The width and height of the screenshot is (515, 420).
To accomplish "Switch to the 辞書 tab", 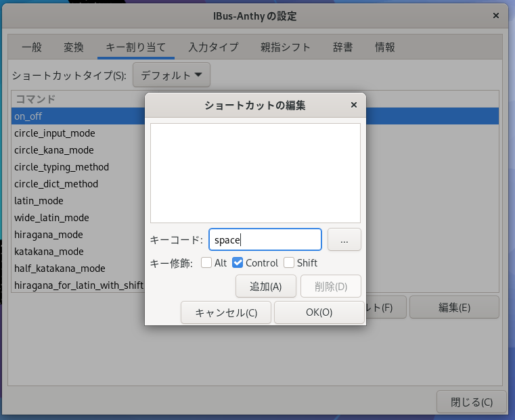I will pyautogui.click(x=342, y=47).
